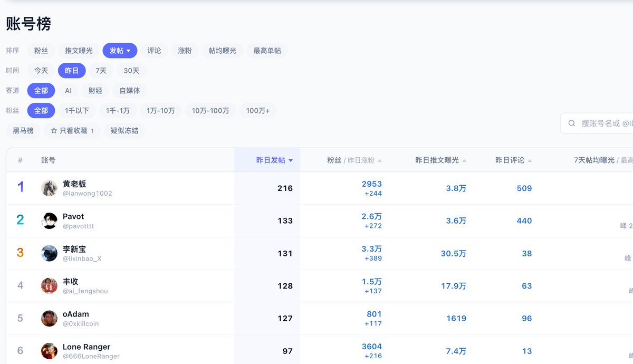This screenshot has width=633, height=364.
Task: Sort by 评论 chip
Action: tap(154, 51)
